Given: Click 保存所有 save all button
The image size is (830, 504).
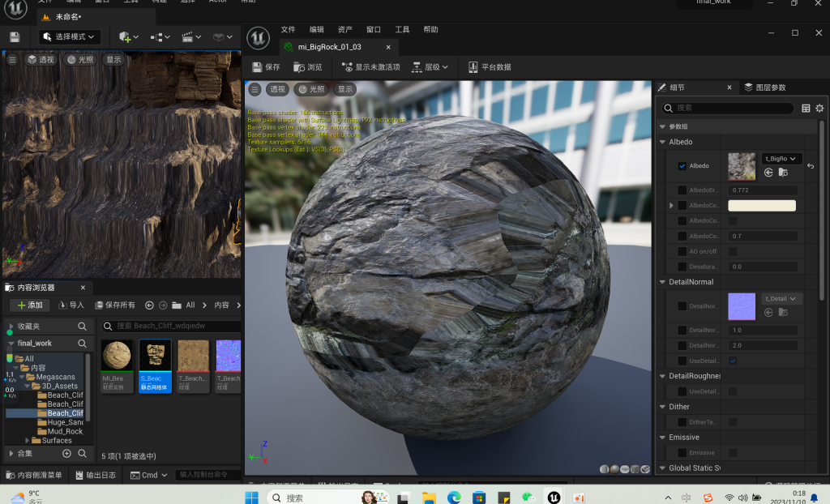Looking at the screenshot, I should pyautogui.click(x=115, y=305).
